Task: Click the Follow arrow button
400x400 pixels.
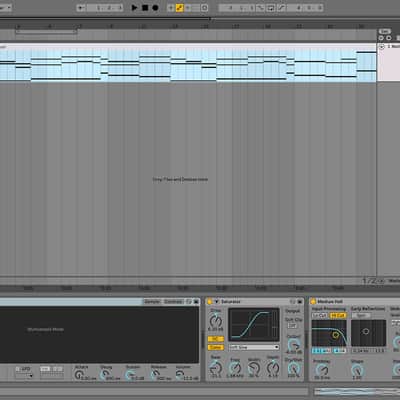Action: pyautogui.click(x=81, y=8)
